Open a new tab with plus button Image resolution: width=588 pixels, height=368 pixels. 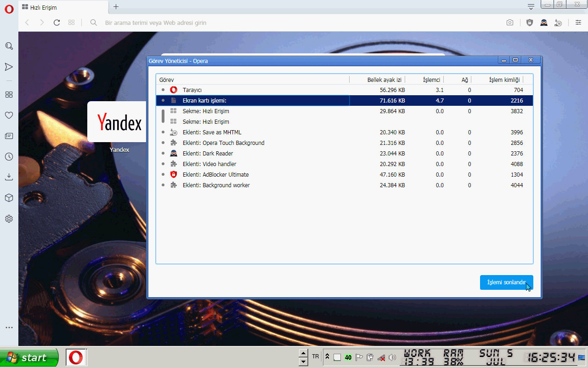coord(116,7)
